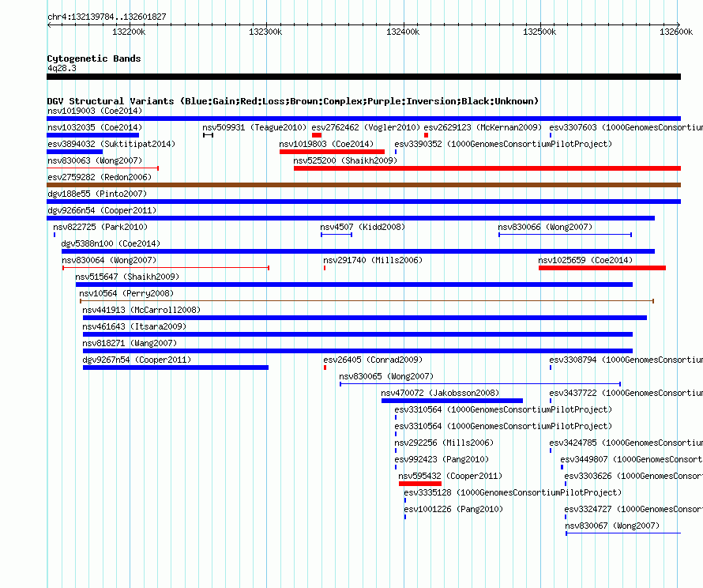The image size is (703, 588).
Task: Click the nsv1019803 (Coe2014) red loss bar
Action: (x=332, y=152)
